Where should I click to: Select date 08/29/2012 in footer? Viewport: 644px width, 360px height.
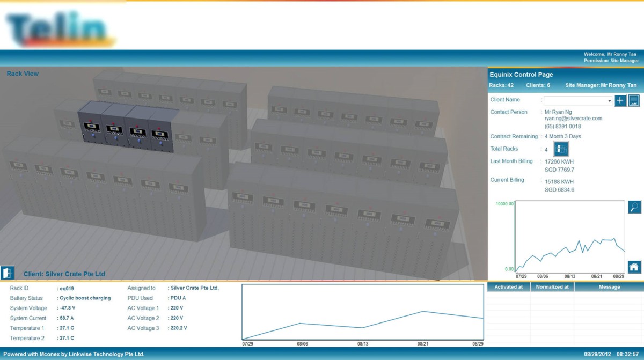pyautogui.click(x=598, y=354)
